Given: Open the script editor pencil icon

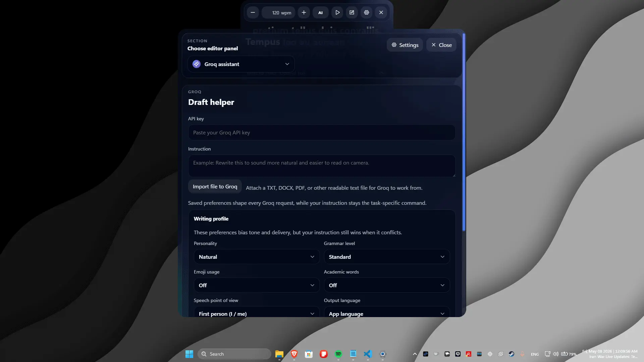Looking at the screenshot, I should 352,12.
